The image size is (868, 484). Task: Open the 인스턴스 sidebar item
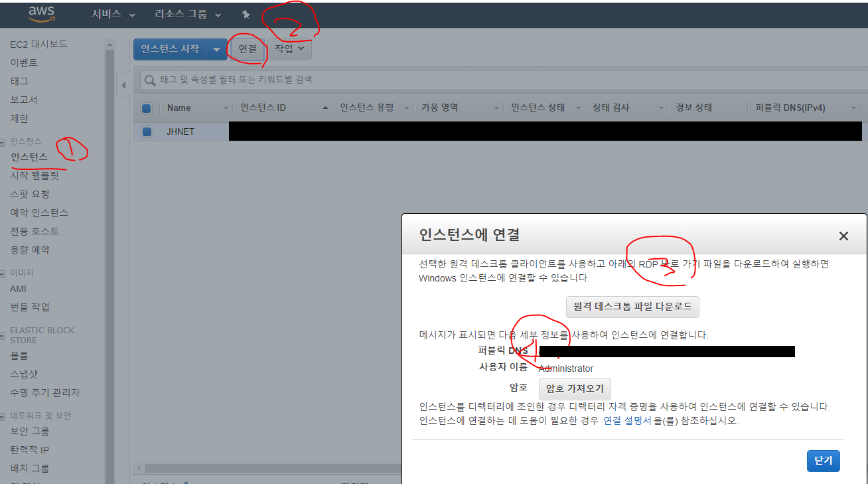(x=29, y=157)
